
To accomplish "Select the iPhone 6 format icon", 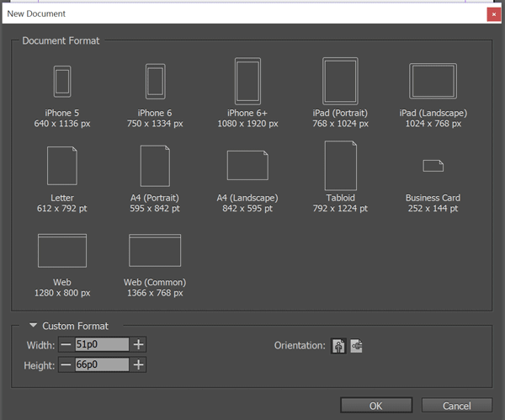I will 155,82.
